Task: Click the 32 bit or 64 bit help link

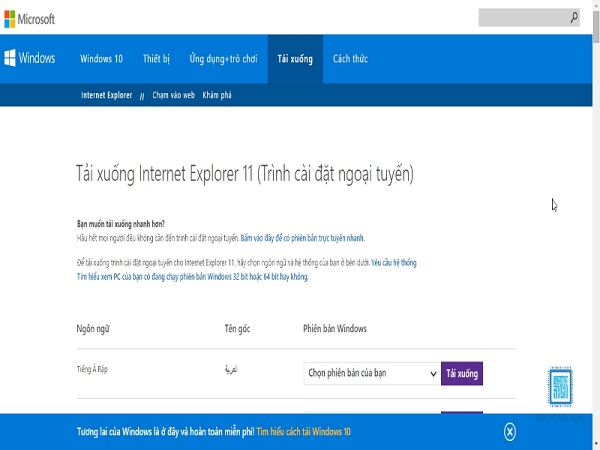Action: point(192,276)
